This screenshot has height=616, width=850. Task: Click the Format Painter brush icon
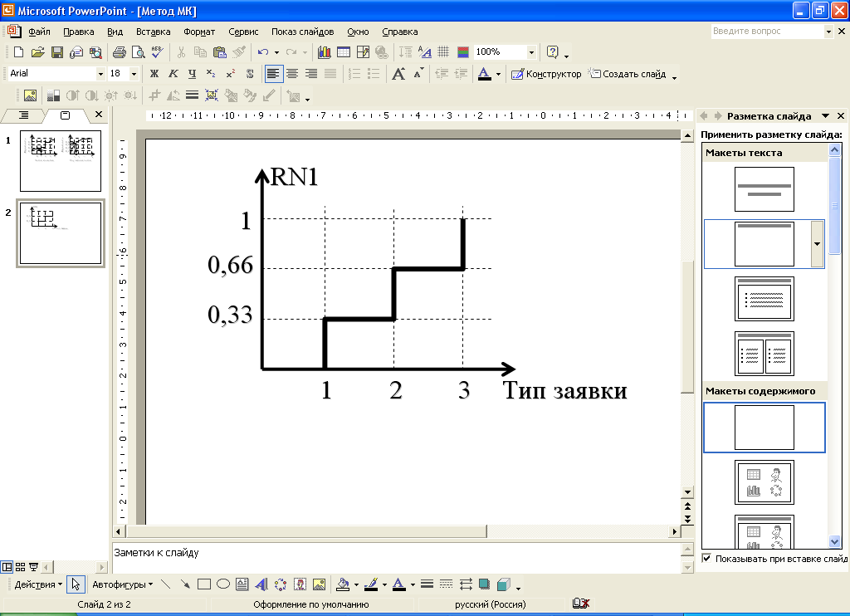click(x=238, y=52)
